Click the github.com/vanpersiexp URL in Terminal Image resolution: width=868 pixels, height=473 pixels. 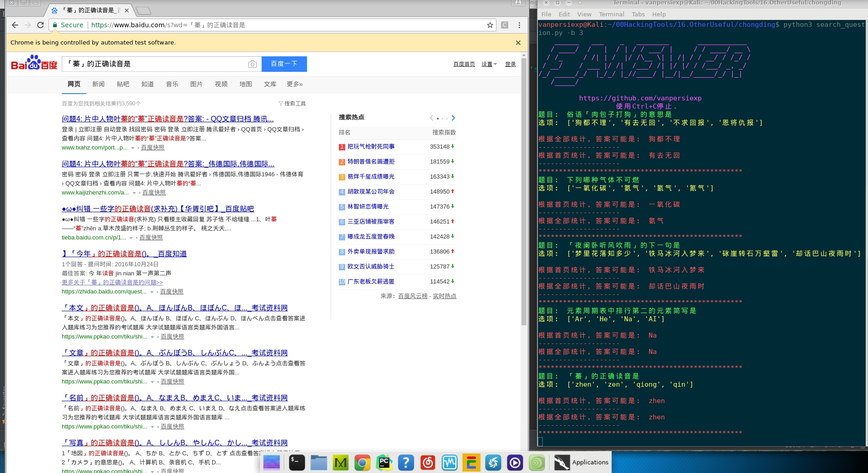(640, 98)
